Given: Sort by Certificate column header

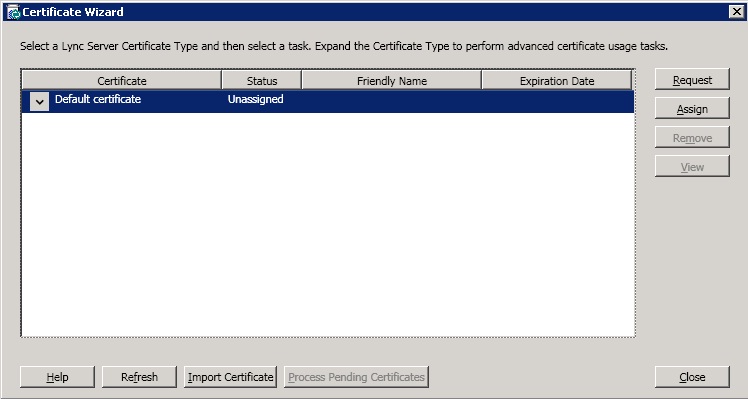Looking at the screenshot, I should [x=122, y=80].
